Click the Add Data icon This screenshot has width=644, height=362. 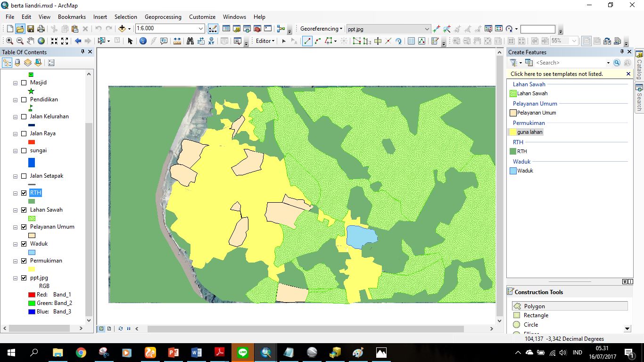122,28
